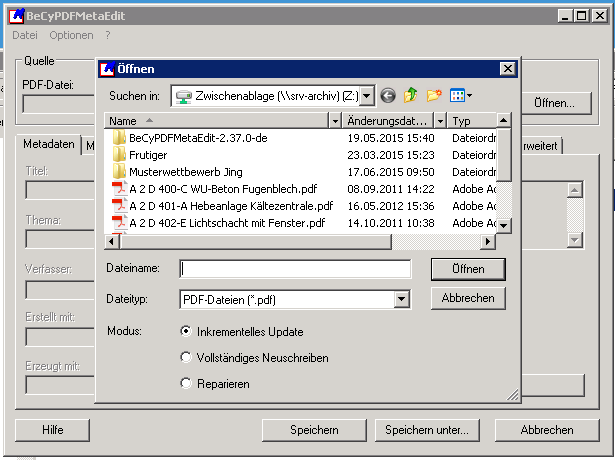Open the Dateiname history dropdown arrow

(x=402, y=269)
